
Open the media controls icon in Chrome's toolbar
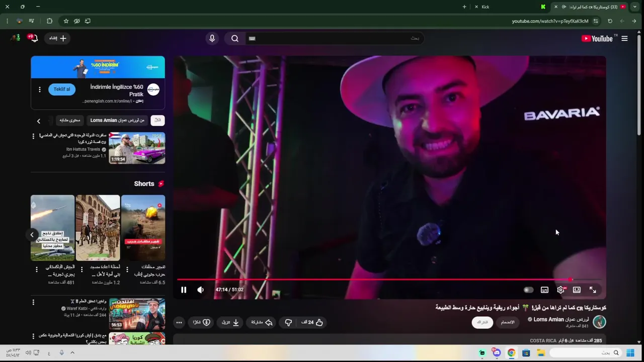(x=31, y=21)
